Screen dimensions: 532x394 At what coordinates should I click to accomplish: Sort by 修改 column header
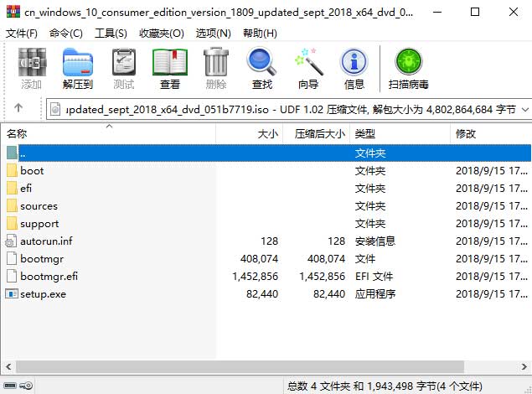491,134
